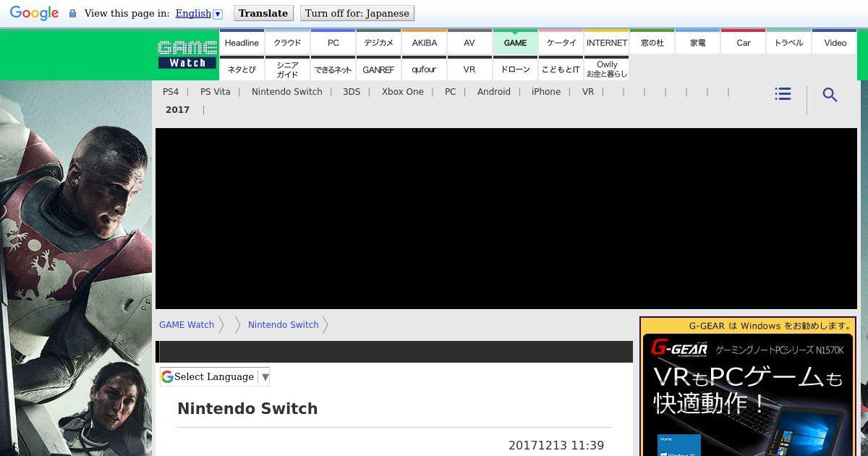The image size is (868, 456).
Task: Open the 2017 link
Action: click(x=177, y=110)
